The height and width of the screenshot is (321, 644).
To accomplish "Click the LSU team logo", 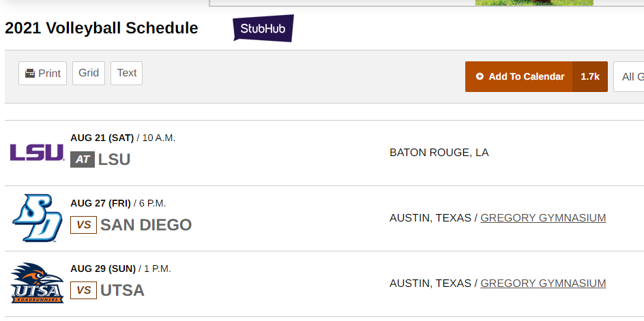I will (x=37, y=153).
